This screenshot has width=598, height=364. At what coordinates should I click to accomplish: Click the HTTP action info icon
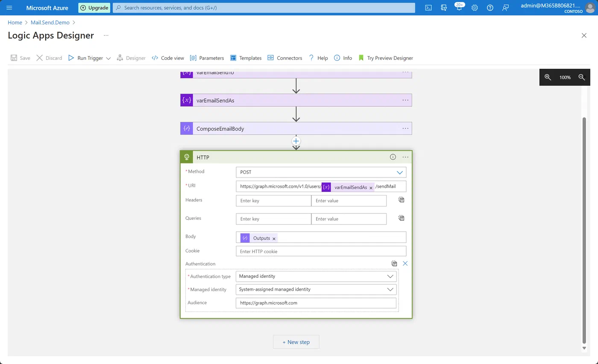point(393,157)
